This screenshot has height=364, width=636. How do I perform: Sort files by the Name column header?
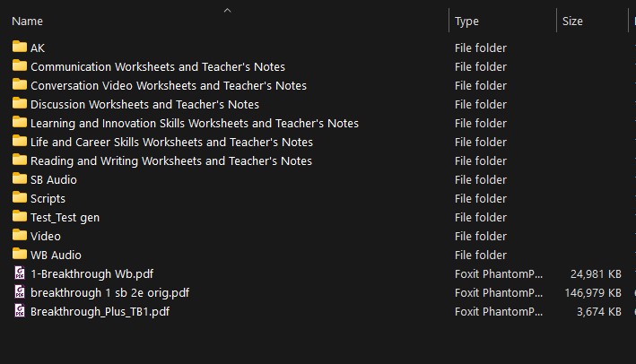28,22
